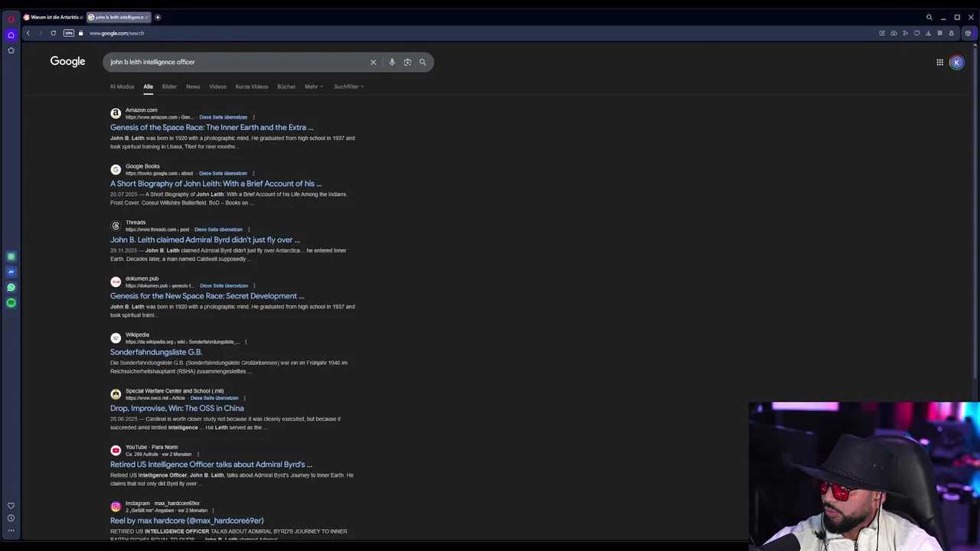Image resolution: width=980 pixels, height=551 pixels.
Task: Open ChatGPT in the sidebar
Action: (x=11, y=256)
